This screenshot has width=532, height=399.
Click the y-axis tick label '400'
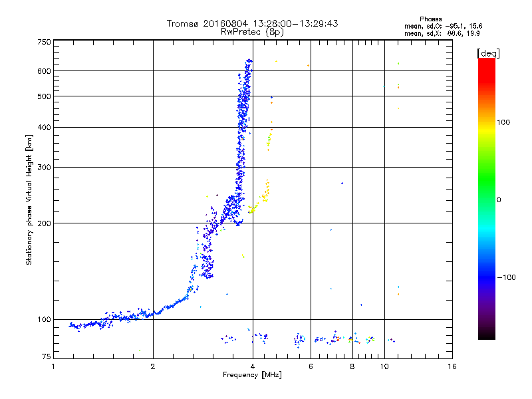pyautogui.click(x=45, y=127)
